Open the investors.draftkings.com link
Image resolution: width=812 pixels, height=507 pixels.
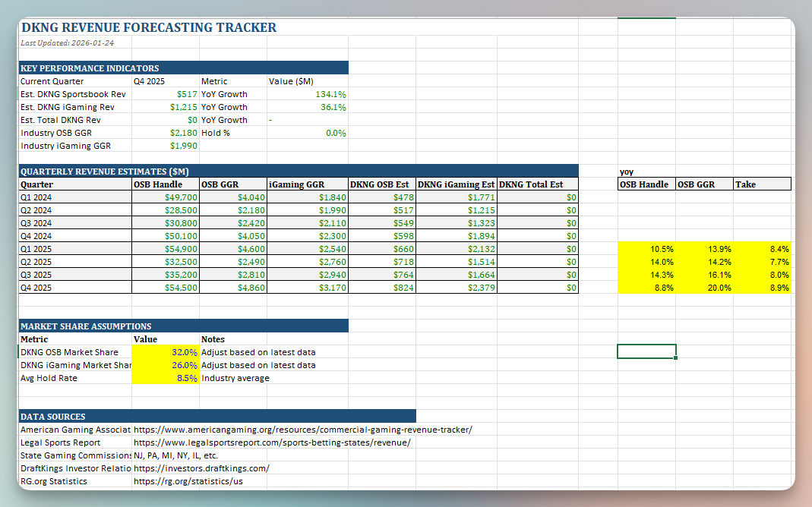201,468
